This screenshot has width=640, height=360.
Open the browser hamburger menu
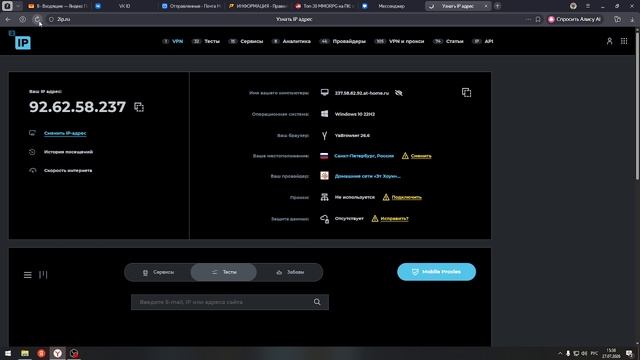[x=588, y=6]
